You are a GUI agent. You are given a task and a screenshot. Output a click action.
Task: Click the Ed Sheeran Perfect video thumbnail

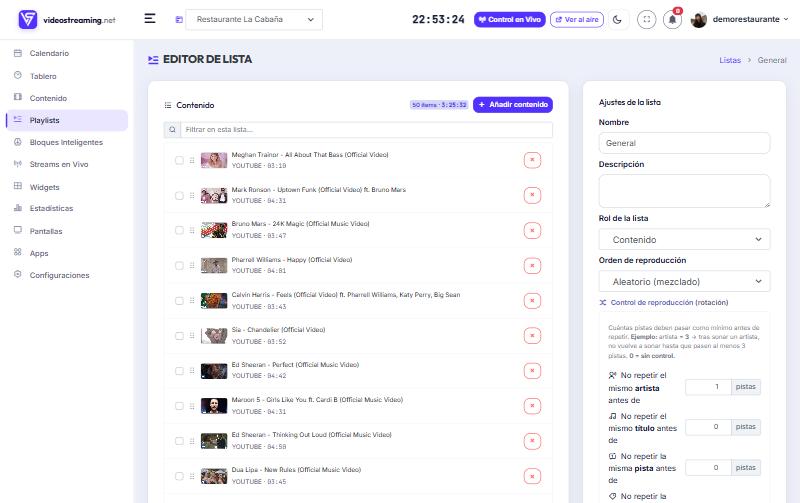pos(214,371)
